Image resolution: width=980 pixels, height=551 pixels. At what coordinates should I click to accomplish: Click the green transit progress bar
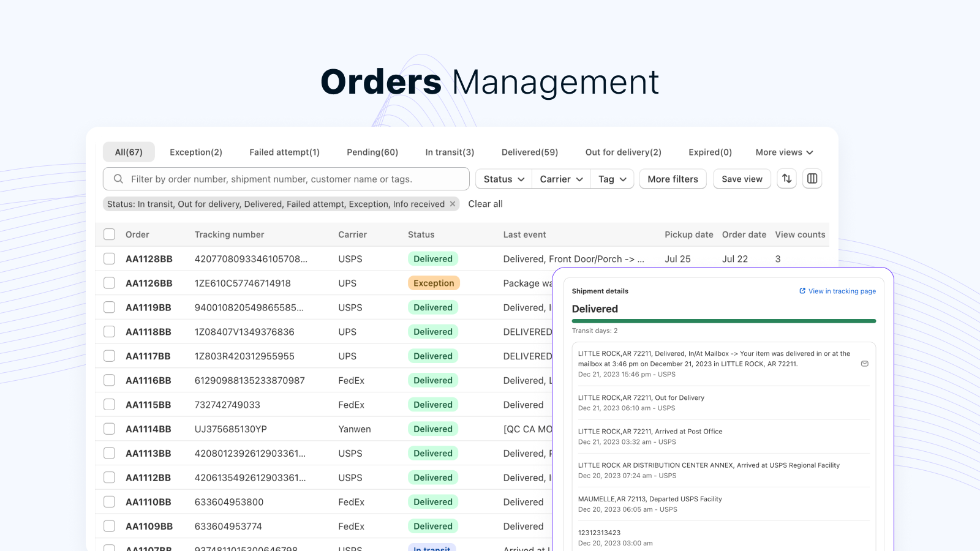pyautogui.click(x=724, y=321)
